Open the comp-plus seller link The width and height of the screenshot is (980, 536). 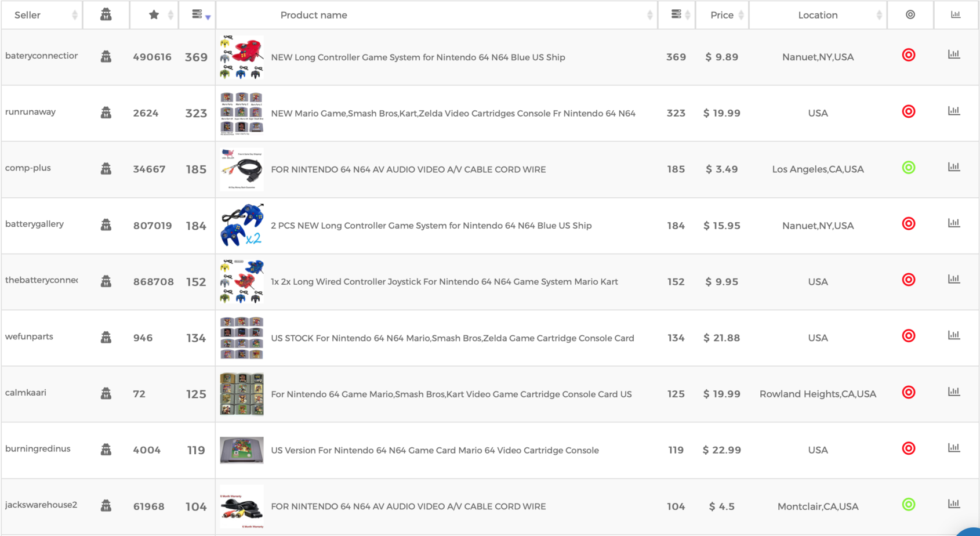click(28, 168)
